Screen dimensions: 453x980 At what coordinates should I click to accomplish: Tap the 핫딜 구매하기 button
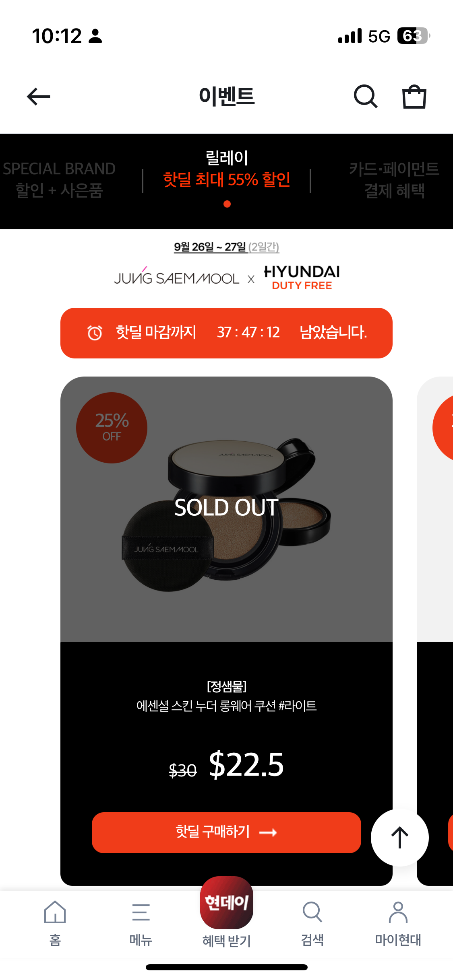(226, 832)
